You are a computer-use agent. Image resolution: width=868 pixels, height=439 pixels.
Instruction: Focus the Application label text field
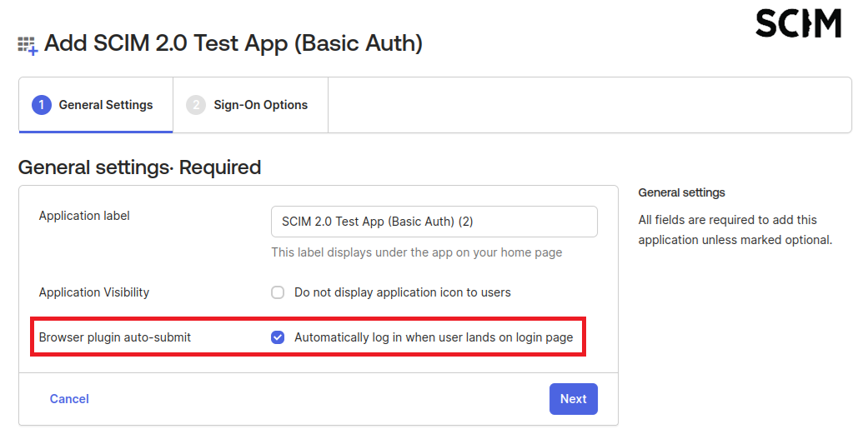point(434,222)
